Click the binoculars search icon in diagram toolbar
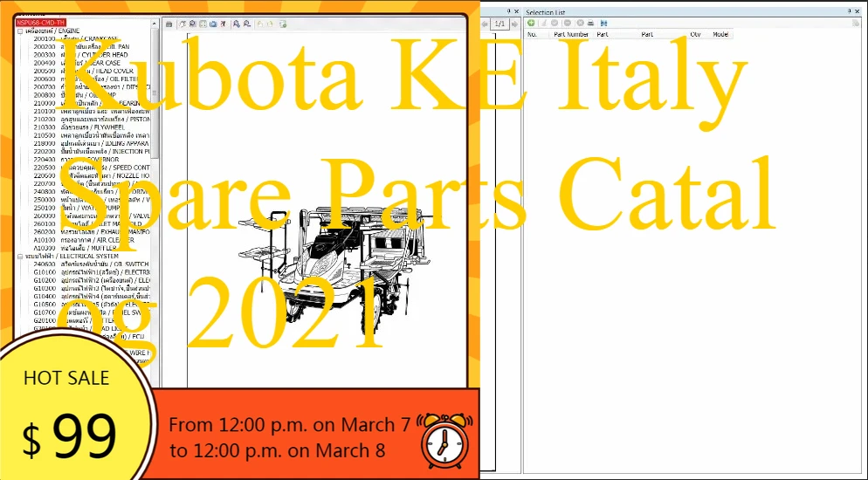This screenshot has height=480, width=868. pos(169,24)
